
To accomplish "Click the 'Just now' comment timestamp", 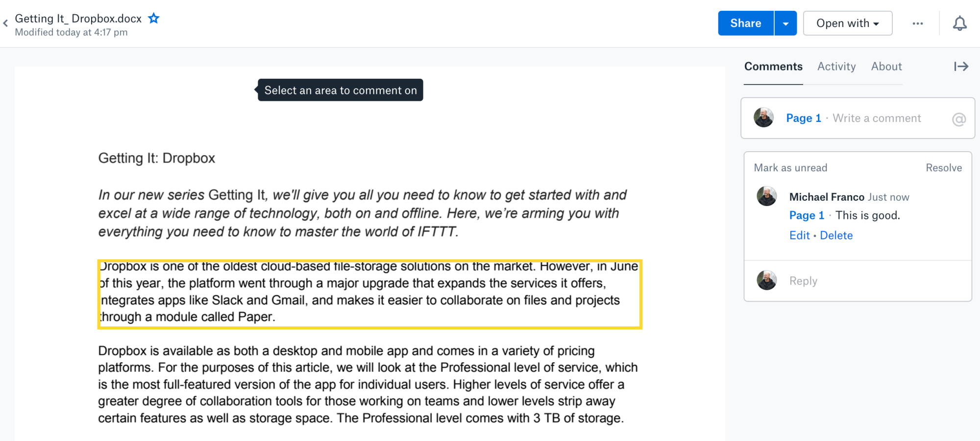I will pyautogui.click(x=888, y=197).
